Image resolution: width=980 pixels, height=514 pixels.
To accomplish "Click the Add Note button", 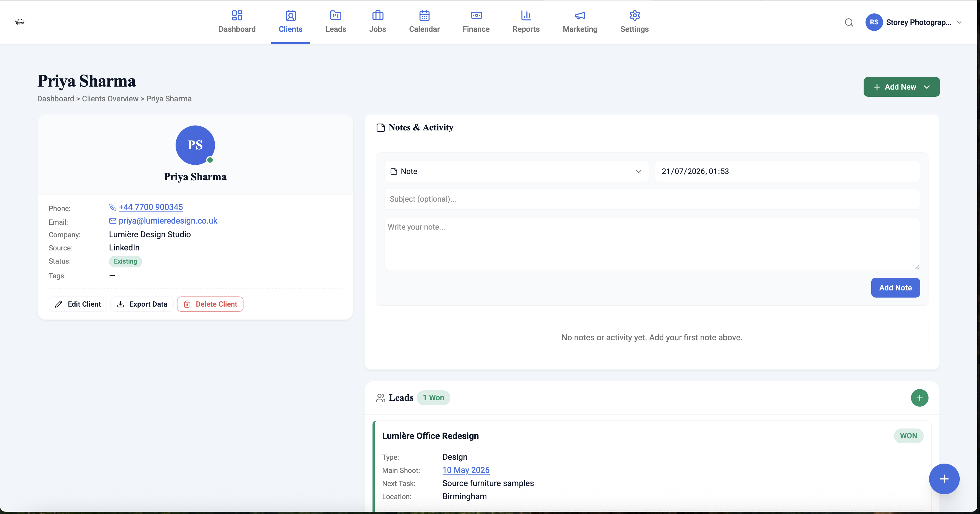I will (895, 288).
